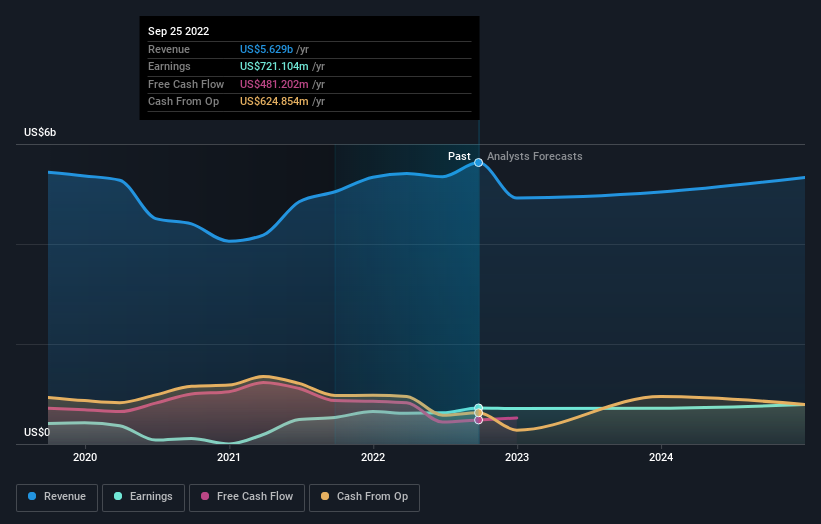Click the US$0 y-axis label
This screenshot has height=524, width=821.
click(37, 432)
